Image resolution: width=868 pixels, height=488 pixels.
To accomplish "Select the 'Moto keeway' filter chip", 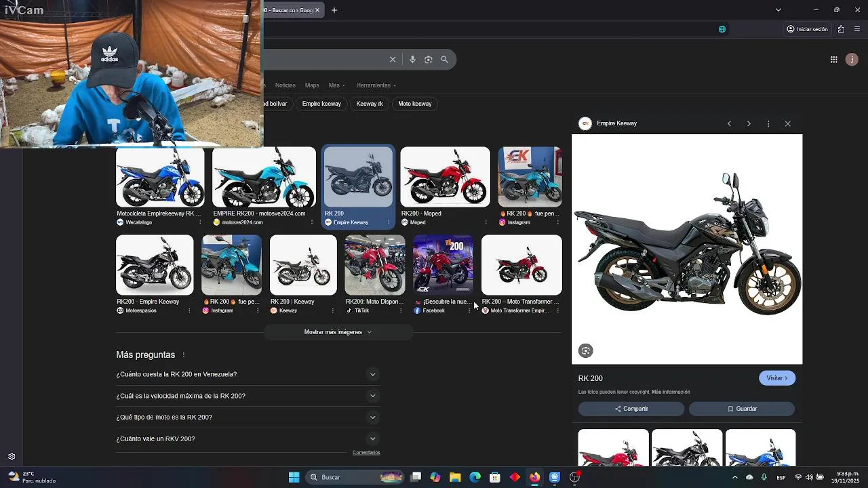I will 415,104.
